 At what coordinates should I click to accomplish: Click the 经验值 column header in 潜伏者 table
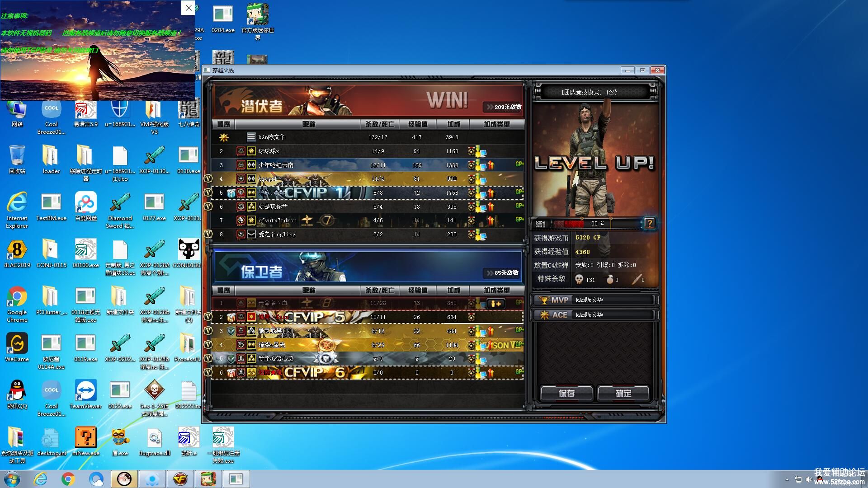(417, 124)
